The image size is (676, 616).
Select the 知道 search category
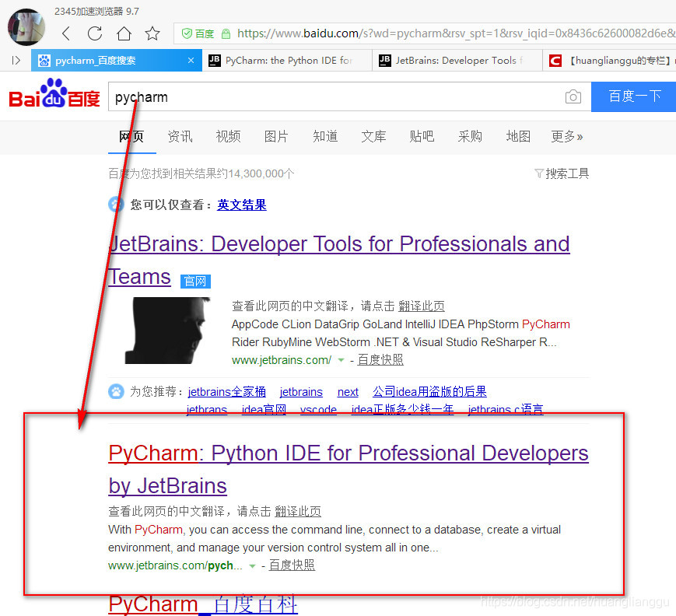(325, 136)
